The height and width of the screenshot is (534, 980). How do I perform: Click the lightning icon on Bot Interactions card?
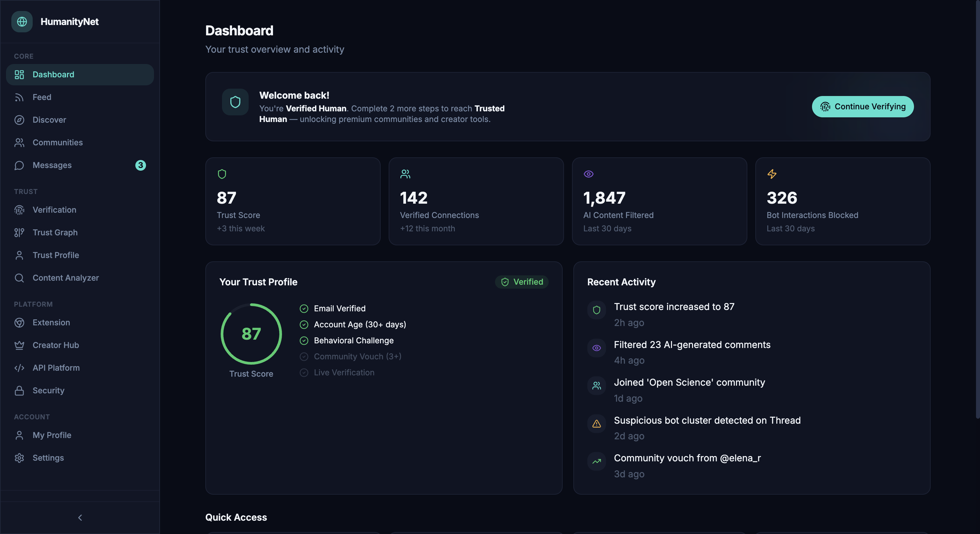772,174
